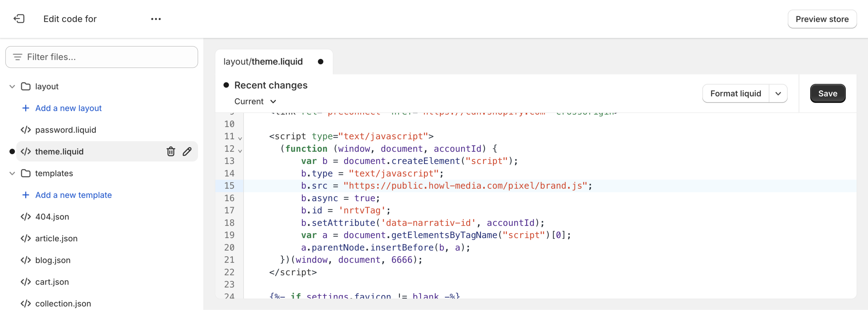Collapse the layout folder
868x310 pixels.
pyautogui.click(x=12, y=87)
